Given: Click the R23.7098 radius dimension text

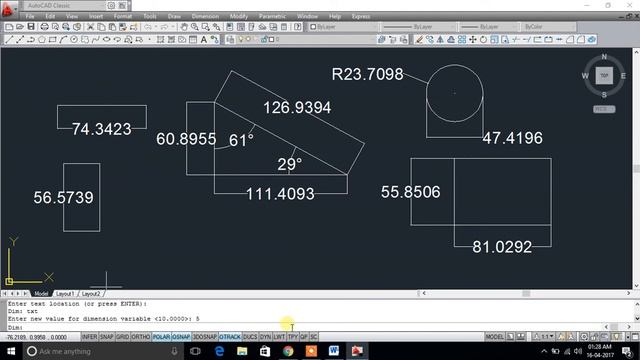Looking at the screenshot, I should (x=367, y=74).
